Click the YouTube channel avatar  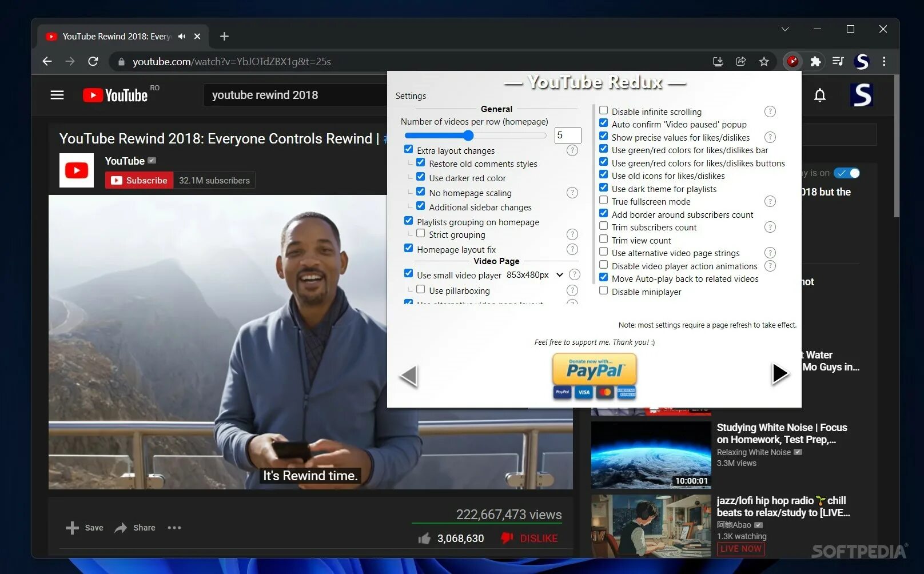point(77,170)
